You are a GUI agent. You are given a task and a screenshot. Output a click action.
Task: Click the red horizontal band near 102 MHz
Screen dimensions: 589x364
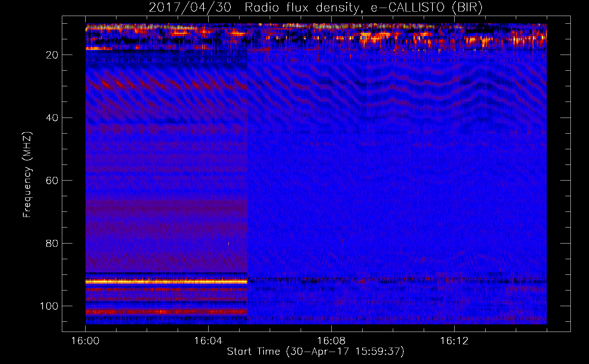(166, 312)
